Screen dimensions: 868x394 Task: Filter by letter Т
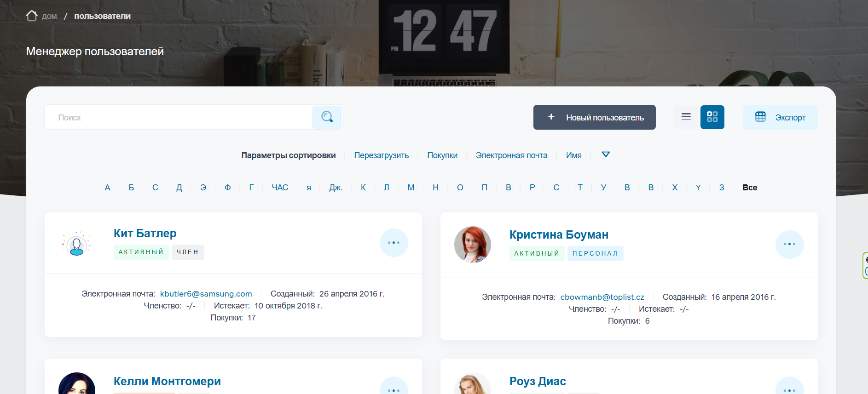580,188
